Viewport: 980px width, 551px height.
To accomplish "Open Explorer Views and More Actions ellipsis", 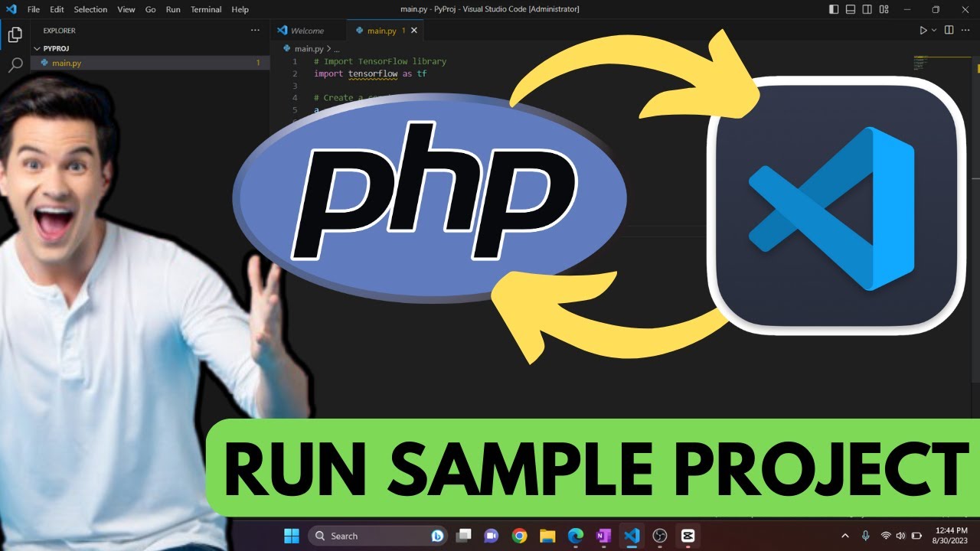I will tap(255, 31).
